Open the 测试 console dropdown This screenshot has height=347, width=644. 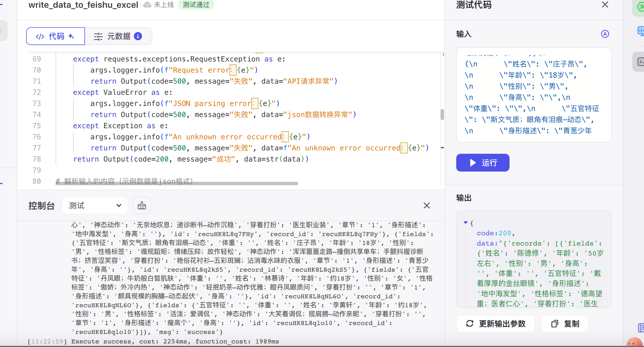pyautogui.click(x=95, y=205)
